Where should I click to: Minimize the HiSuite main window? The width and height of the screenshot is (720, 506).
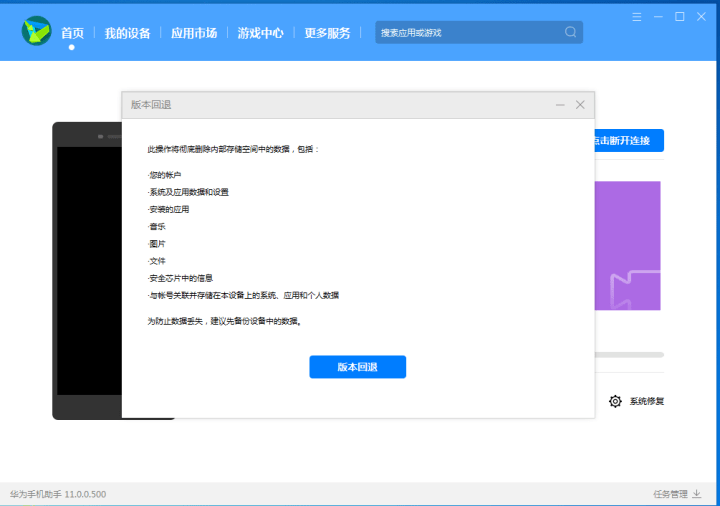(658, 17)
